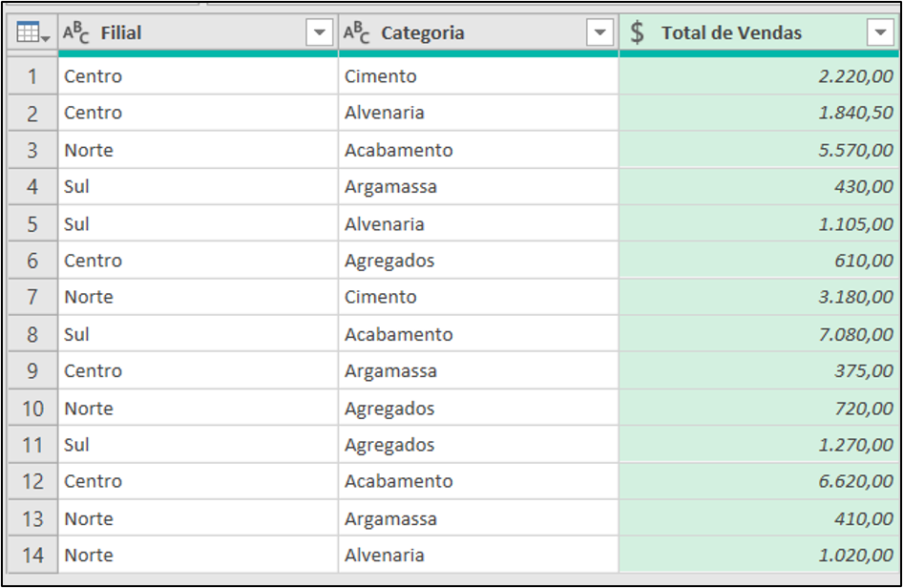Screen dimensions: 903x588
Task: Click the value 430,00
Action: click(864, 186)
